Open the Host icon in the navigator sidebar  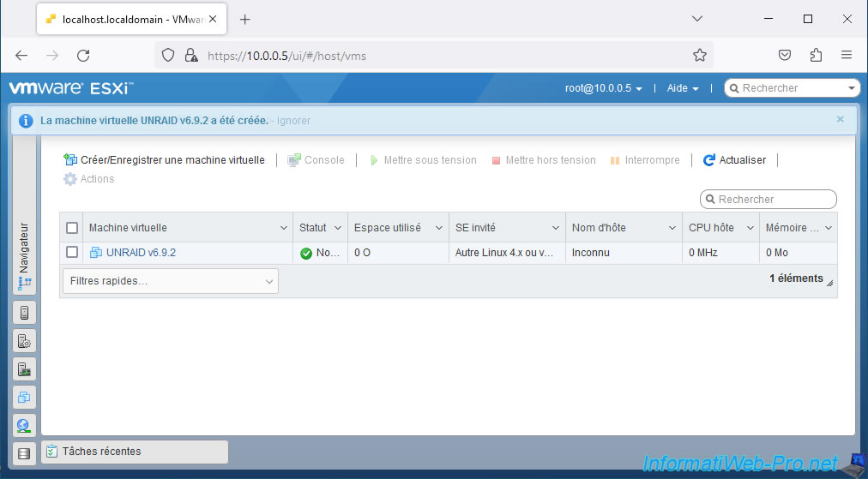[x=24, y=313]
